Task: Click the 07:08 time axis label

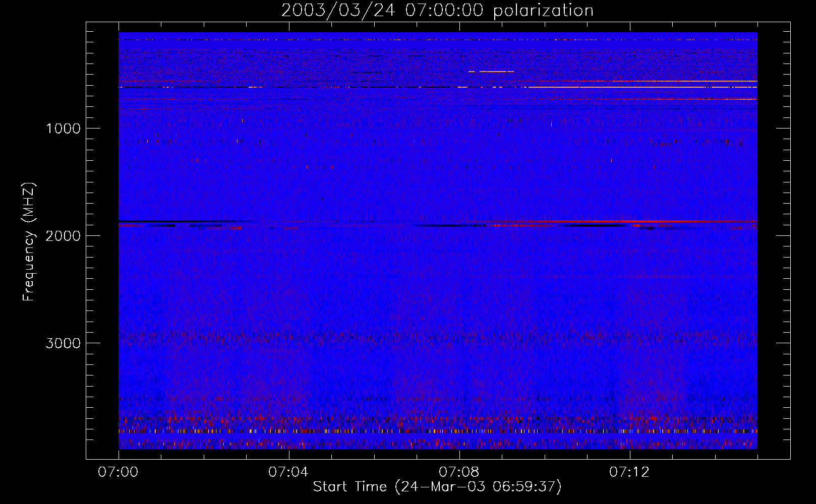Action: coord(459,472)
